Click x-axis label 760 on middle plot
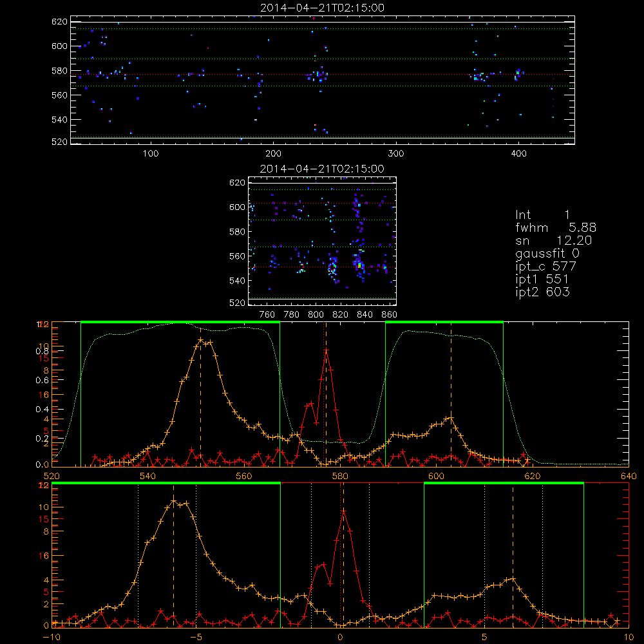 click(267, 315)
